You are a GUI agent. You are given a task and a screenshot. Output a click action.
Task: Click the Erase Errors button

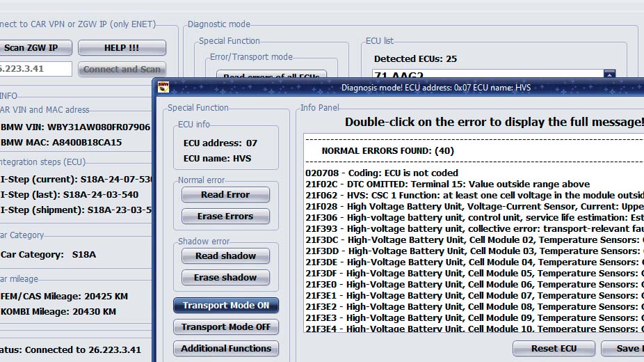pyautogui.click(x=225, y=216)
